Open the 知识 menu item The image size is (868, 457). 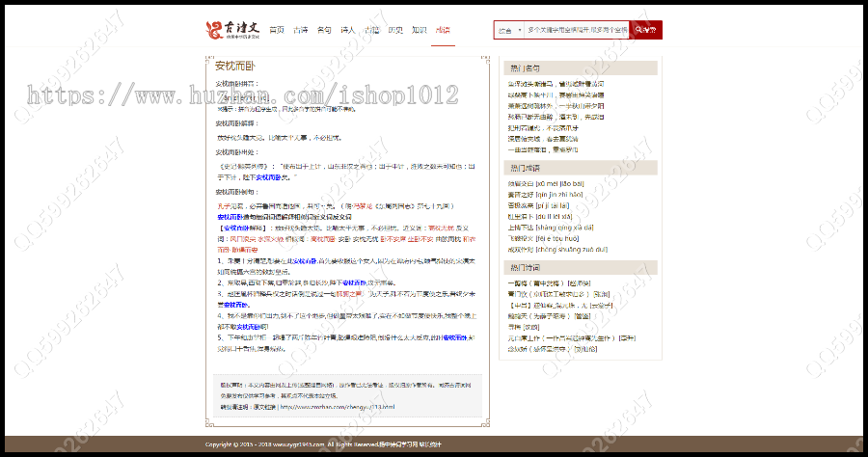pos(419,31)
